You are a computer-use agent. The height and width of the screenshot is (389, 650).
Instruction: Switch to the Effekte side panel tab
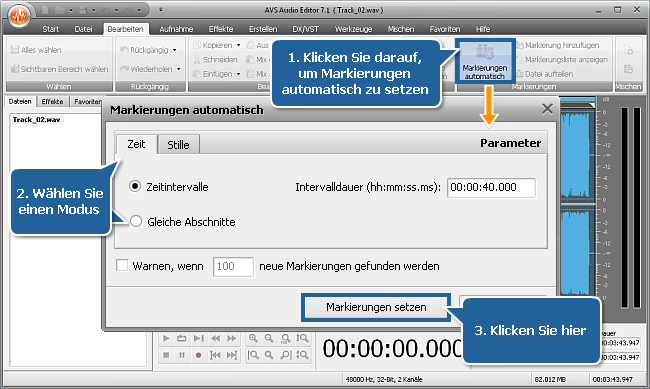pos(53,102)
